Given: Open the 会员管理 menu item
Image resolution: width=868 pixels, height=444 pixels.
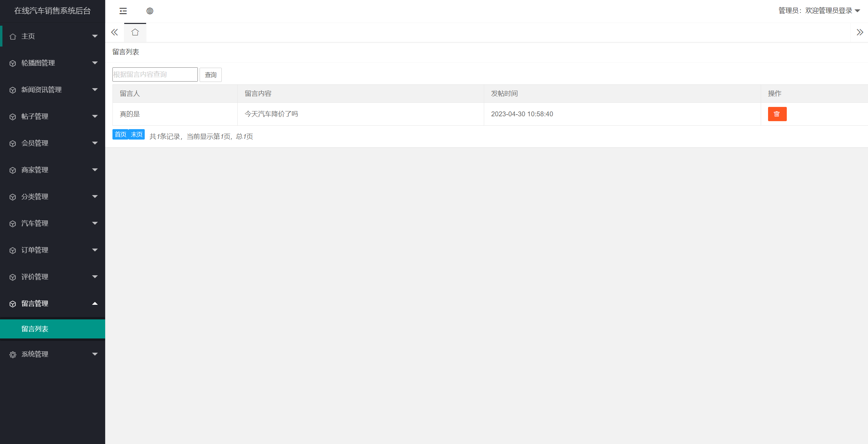Looking at the screenshot, I should pyautogui.click(x=35, y=143).
